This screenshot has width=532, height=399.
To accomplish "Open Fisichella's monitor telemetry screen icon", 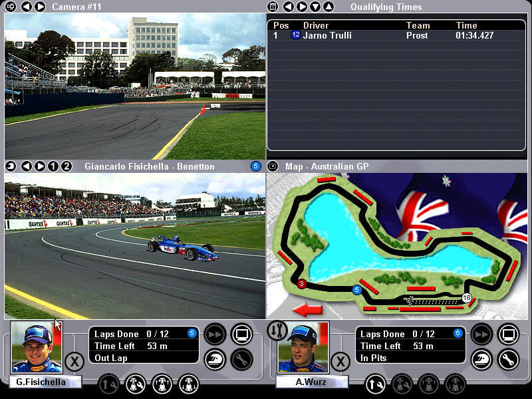I will point(241,334).
